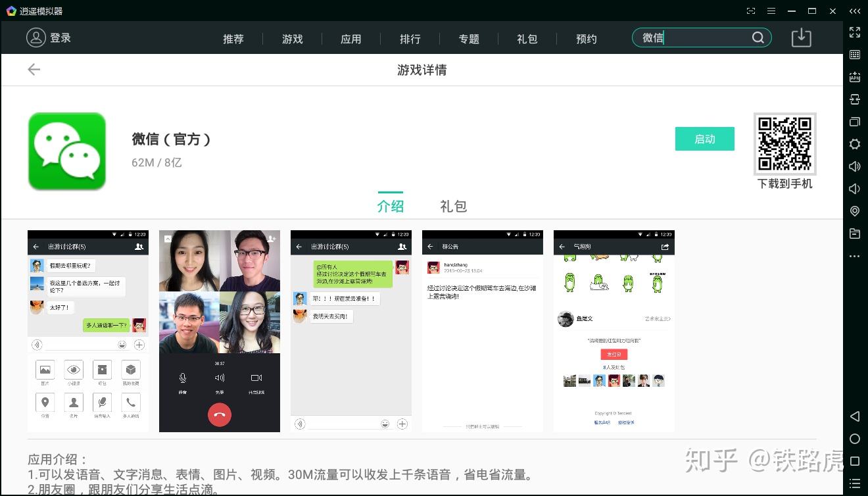The width and height of the screenshot is (868, 496).
Task: Show more sidebar tools (three dots)
Action: click(x=855, y=256)
